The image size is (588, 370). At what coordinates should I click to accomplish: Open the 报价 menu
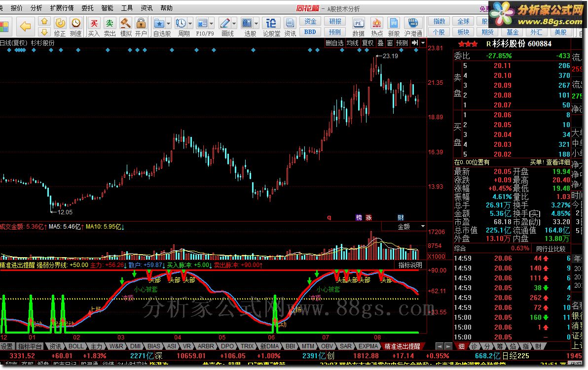16,8
